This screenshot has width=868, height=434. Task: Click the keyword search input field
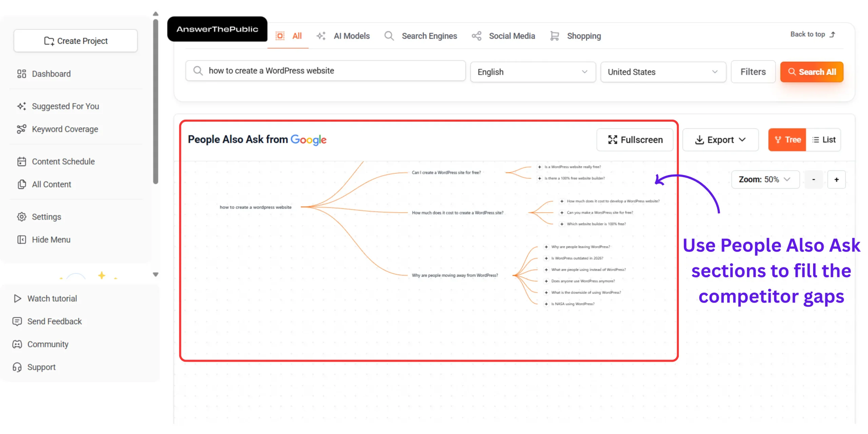pyautogui.click(x=325, y=71)
